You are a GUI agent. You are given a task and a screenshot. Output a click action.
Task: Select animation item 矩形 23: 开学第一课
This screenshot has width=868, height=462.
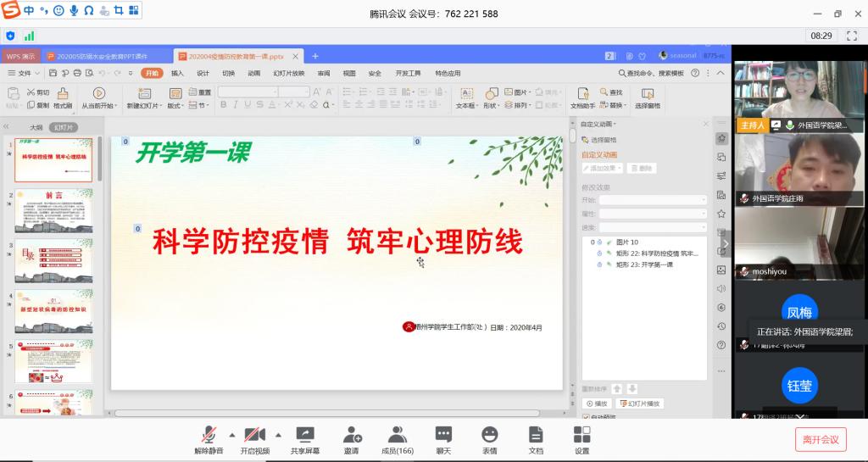[644, 264]
